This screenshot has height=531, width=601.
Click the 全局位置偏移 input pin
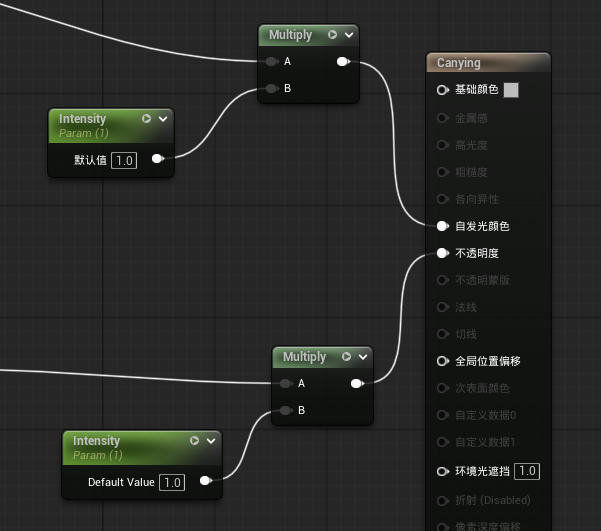tap(443, 361)
